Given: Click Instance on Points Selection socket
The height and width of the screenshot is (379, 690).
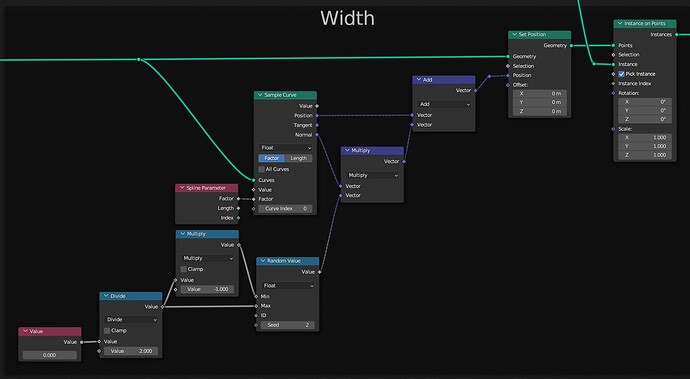Looking at the screenshot, I should click(613, 55).
